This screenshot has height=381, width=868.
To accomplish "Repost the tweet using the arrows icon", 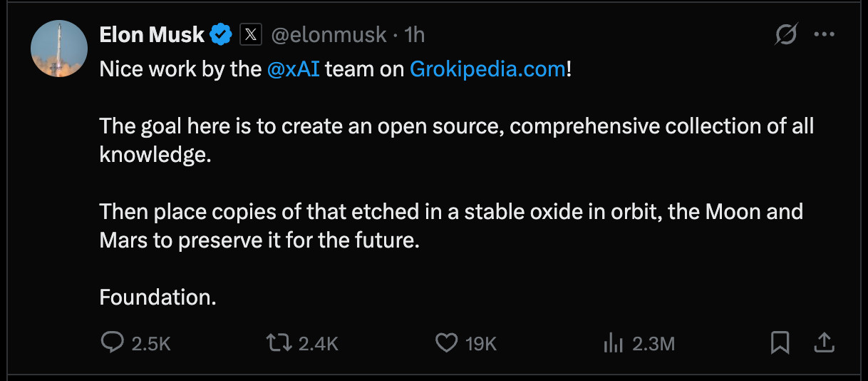I will (x=279, y=343).
